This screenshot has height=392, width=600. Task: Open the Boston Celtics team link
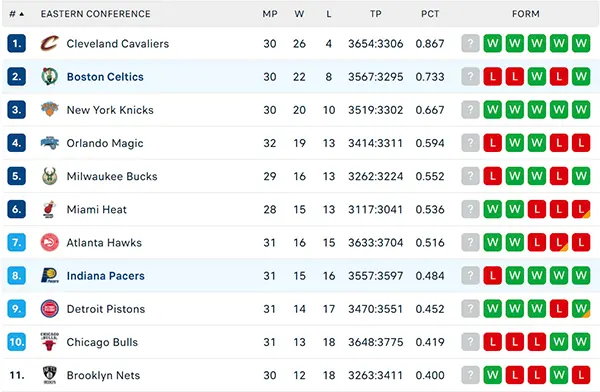[105, 77]
